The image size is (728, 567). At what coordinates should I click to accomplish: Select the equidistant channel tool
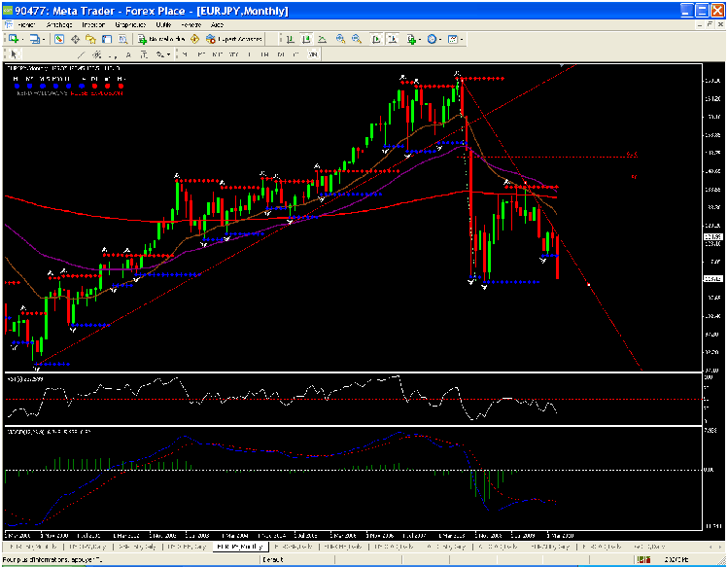[x=97, y=54]
